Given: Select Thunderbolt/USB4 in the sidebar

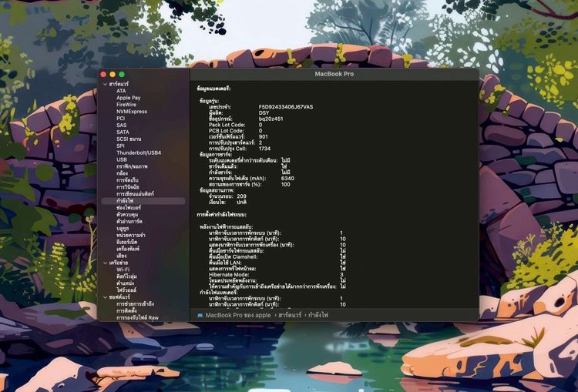Looking at the screenshot, I should click(x=139, y=152).
